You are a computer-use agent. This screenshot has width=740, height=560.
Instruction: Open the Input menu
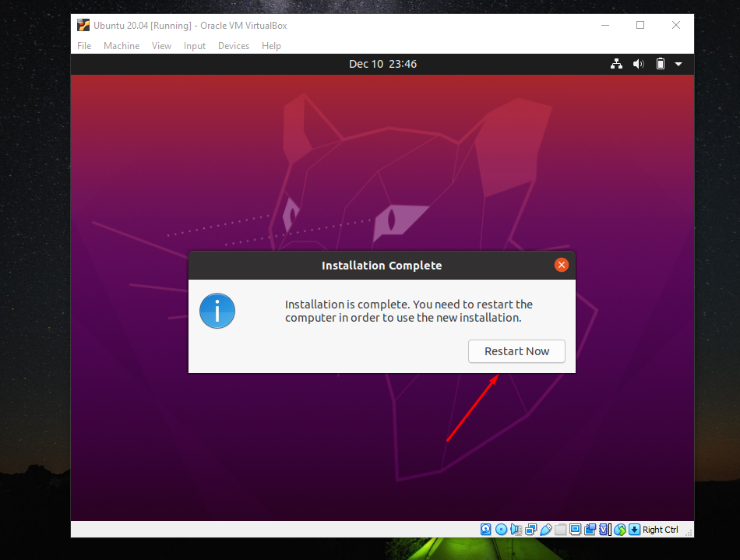(195, 46)
